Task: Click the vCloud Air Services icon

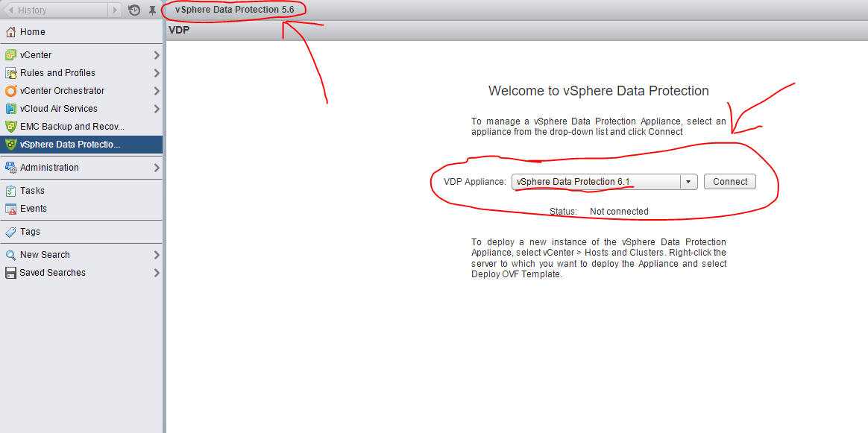Action: click(10, 109)
